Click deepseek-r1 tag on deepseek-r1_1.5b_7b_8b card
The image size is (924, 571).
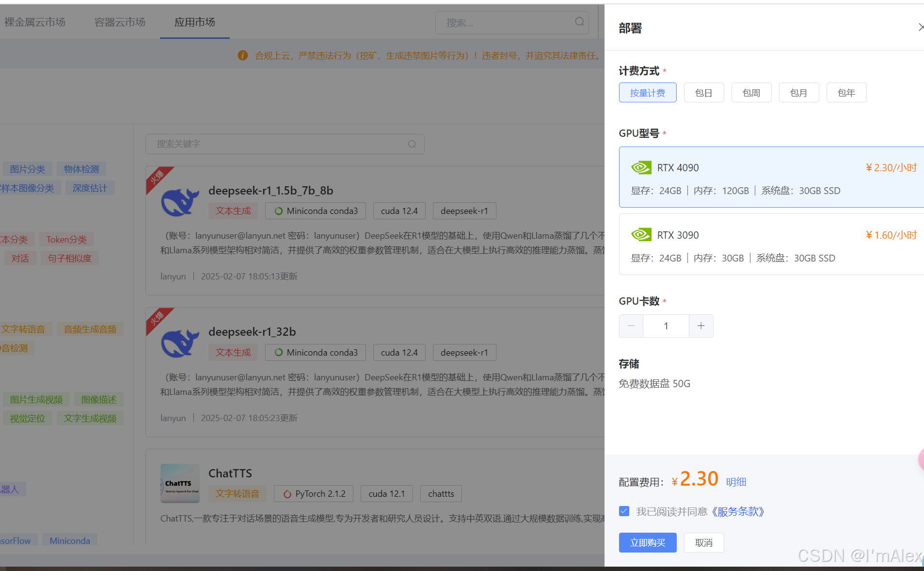(464, 211)
